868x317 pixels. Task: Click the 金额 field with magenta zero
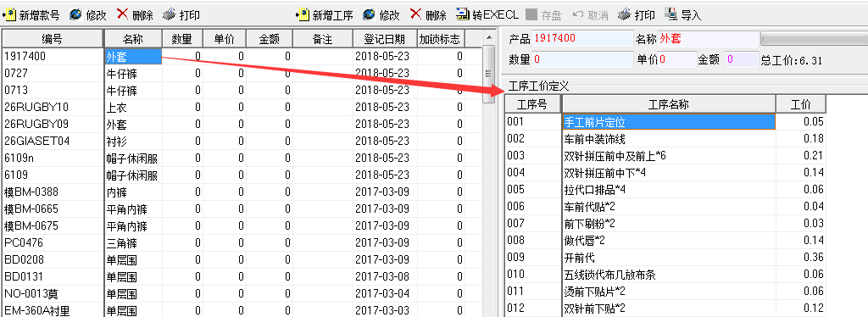(742, 59)
